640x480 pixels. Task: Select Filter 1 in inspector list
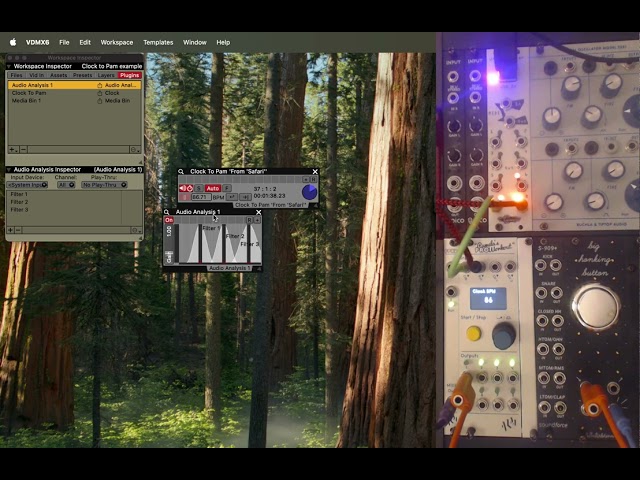(x=64, y=194)
